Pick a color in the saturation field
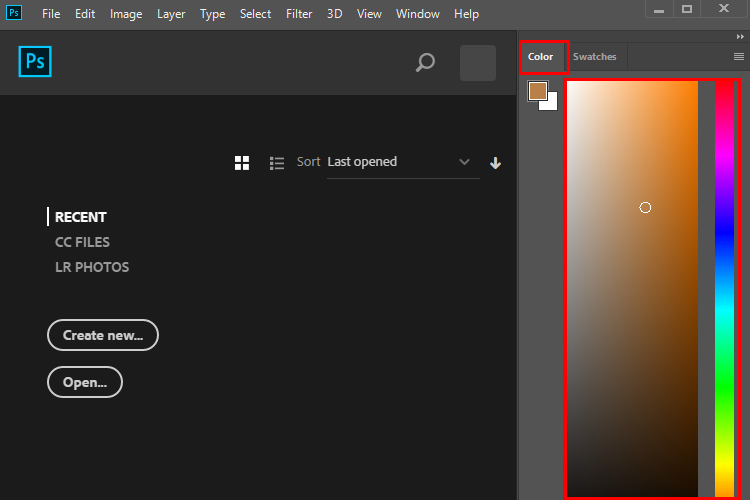Image resolution: width=750 pixels, height=500 pixels. point(632,289)
